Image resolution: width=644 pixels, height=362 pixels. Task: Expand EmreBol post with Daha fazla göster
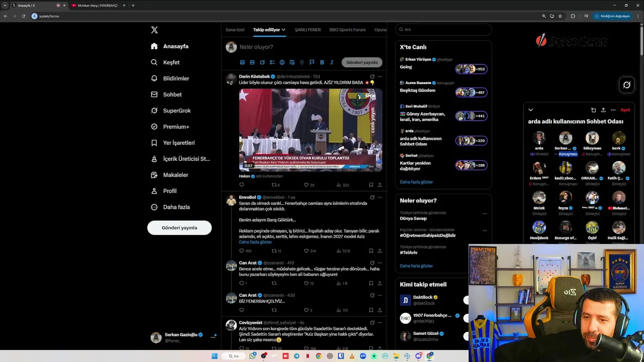pyautogui.click(x=256, y=242)
